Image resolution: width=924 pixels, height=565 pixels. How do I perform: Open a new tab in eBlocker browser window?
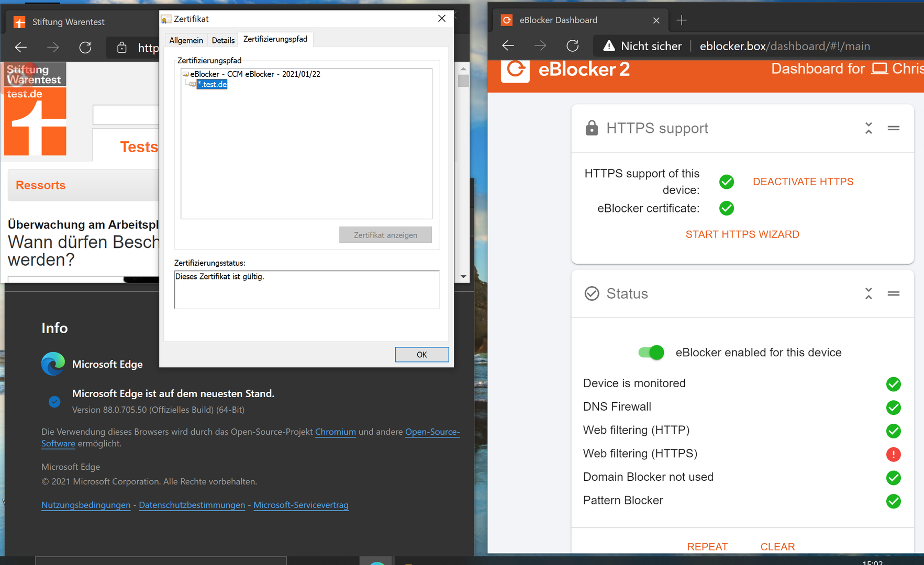pyautogui.click(x=682, y=20)
